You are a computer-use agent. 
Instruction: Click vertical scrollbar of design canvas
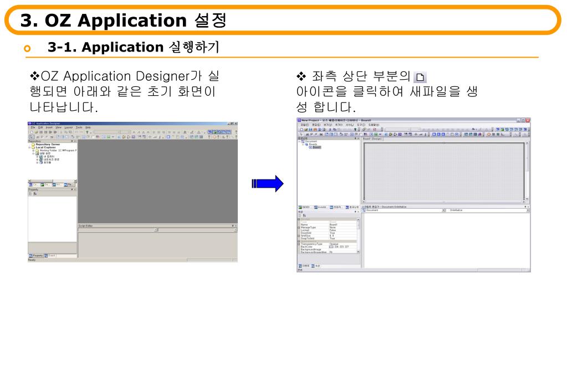tap(527, 172)
